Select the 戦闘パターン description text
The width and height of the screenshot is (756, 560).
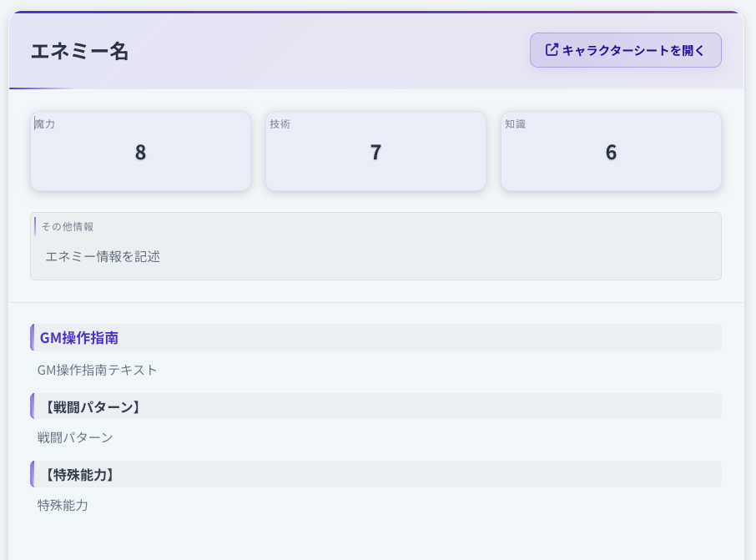75,437
